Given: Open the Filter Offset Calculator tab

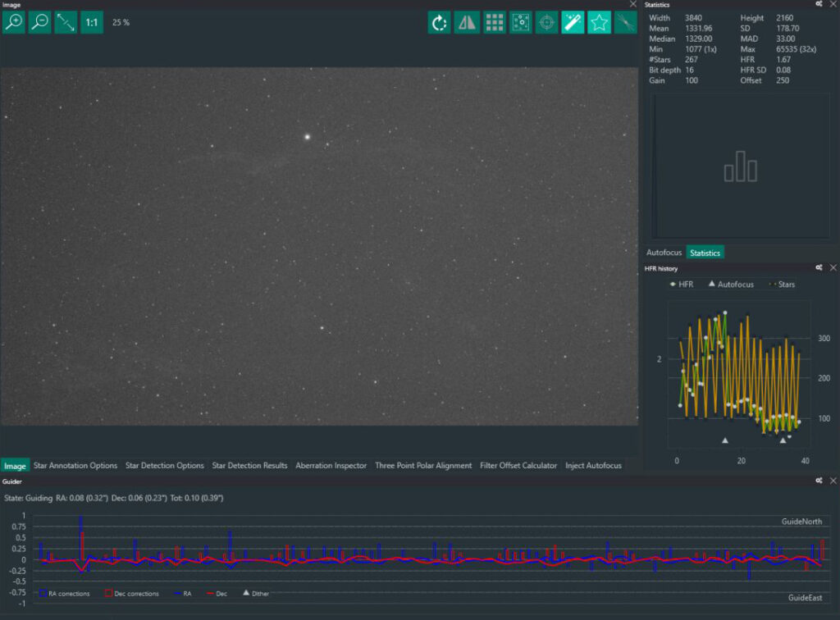Looking at the screenshot, I should tap(518, 466).
